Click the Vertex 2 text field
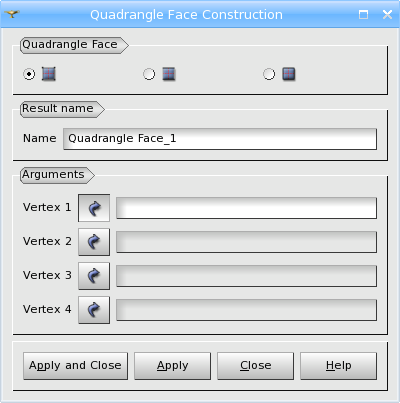 pos(246,242)
